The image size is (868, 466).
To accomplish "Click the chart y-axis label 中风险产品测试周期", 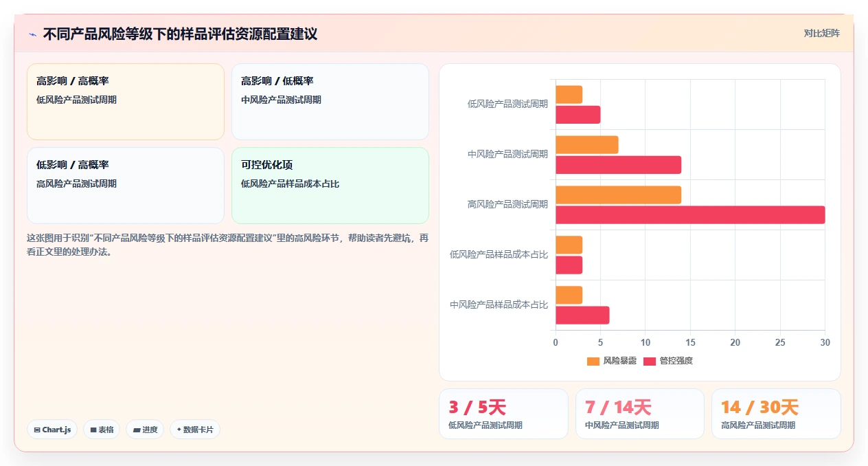I will tap(507, 155).
